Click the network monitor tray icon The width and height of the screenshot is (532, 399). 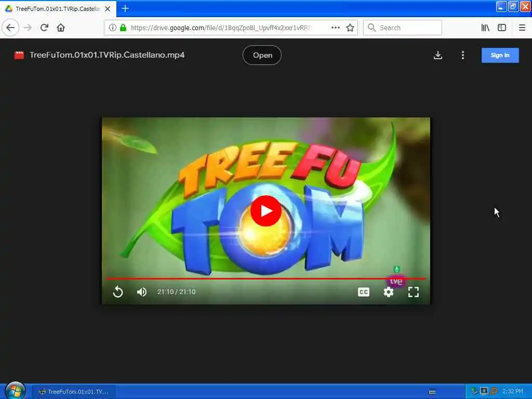pyautogui.click(x=484, y=391)
